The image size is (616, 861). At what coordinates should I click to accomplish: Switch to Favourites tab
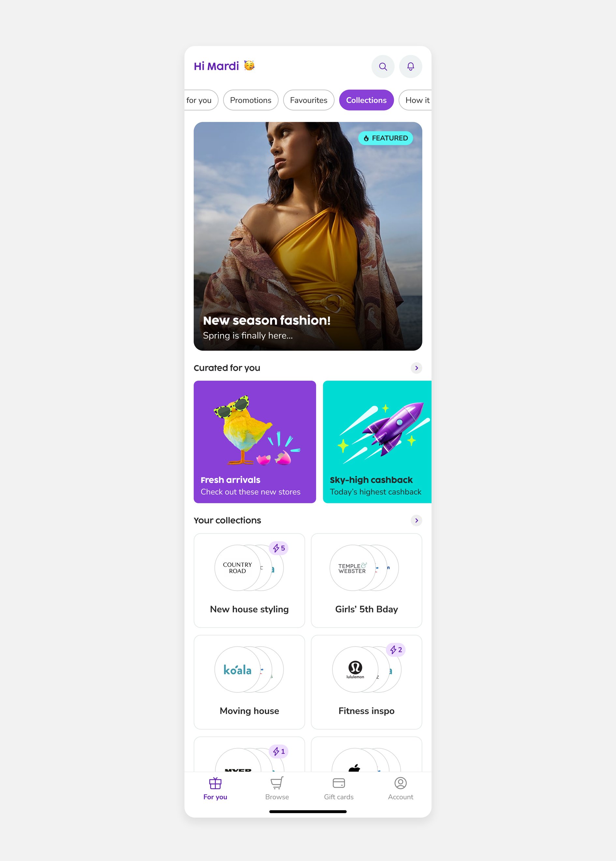309,100
